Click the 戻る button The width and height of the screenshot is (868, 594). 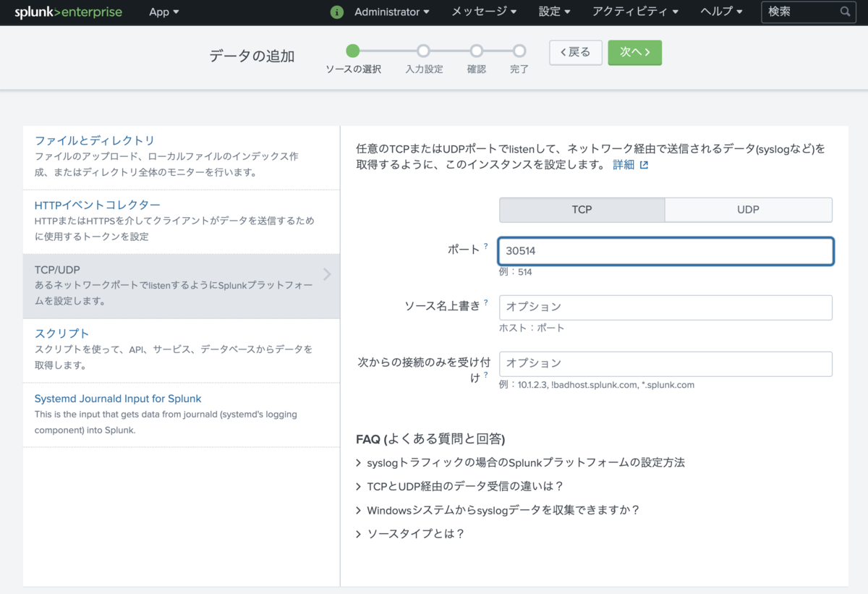pyautogui.click(x=575, y=52)
